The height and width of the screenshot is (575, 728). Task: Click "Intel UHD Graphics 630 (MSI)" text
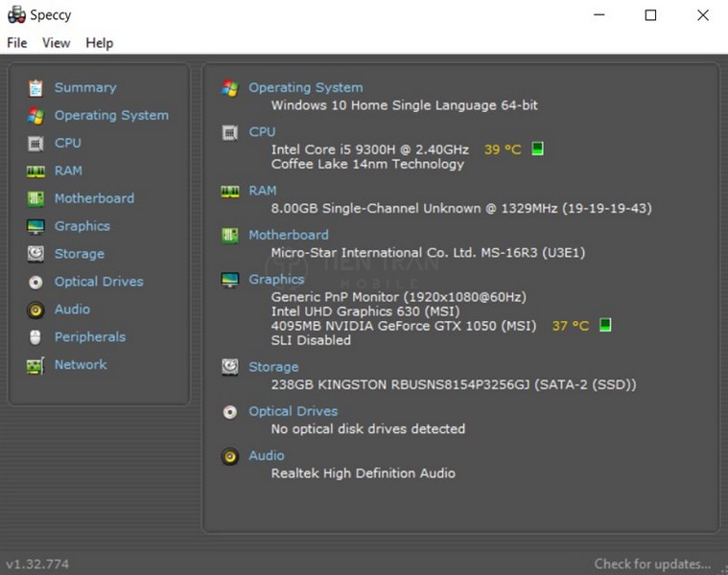[x=365, y=311]
